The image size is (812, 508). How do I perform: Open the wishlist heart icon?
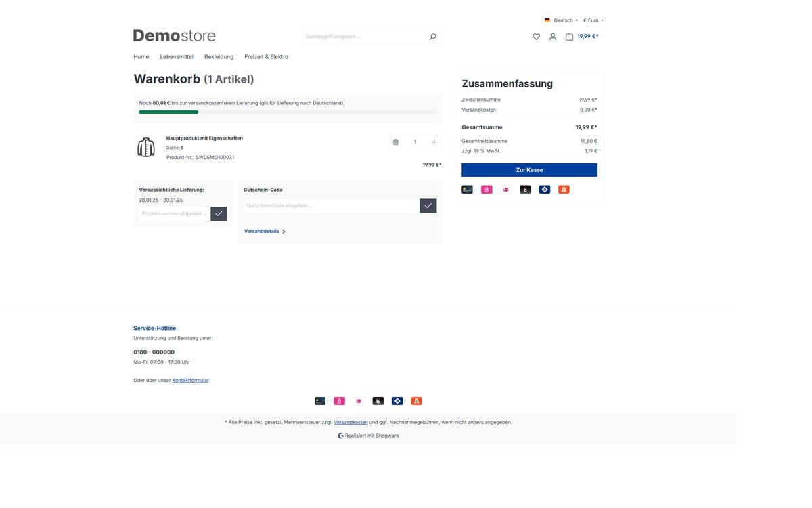pyautogui.click(x=536, y=37)
